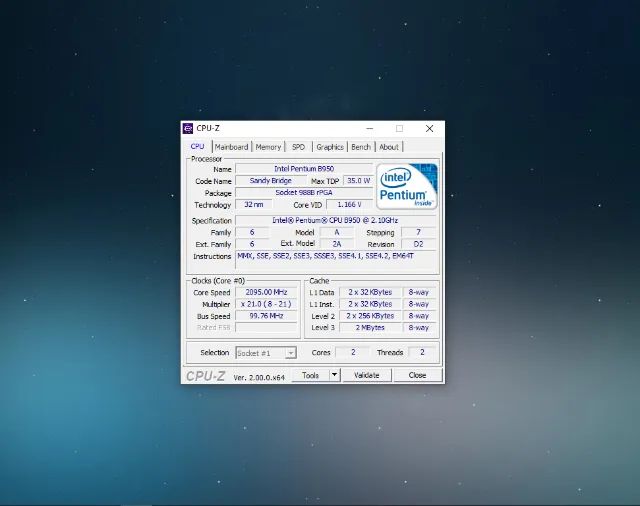Click the Tools button
The width and height of the screenshot is (640, 506).
(x=311, y=375)
